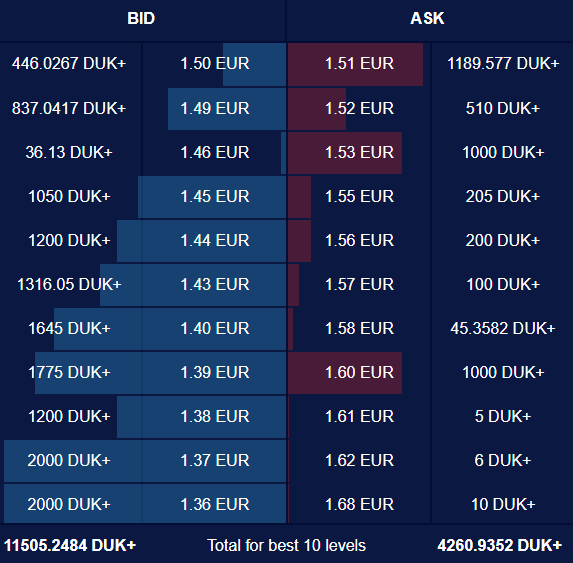This screenshot has height=563, width=573.
Task: Click the 1189.577 DUK+ ask volume
Action: coord(503,64)
